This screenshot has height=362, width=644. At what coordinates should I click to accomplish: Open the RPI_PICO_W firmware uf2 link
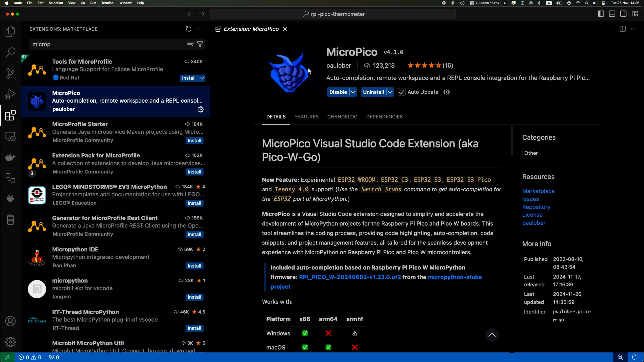pos(350,277)
